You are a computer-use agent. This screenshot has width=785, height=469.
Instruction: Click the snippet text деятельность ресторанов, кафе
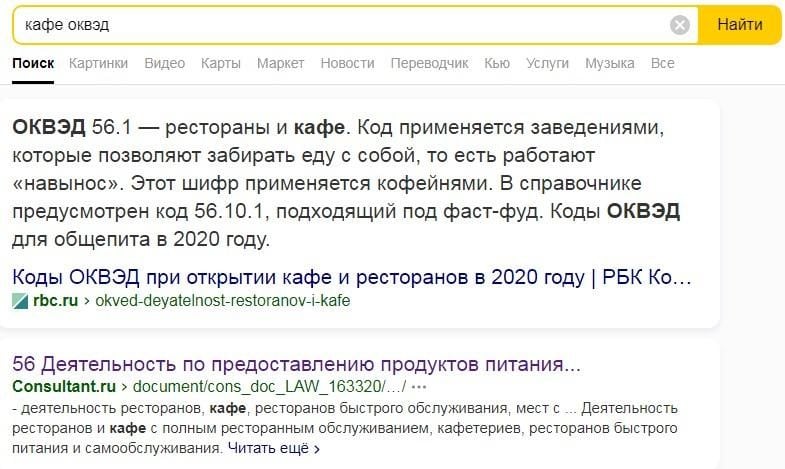tap(344, 428)
